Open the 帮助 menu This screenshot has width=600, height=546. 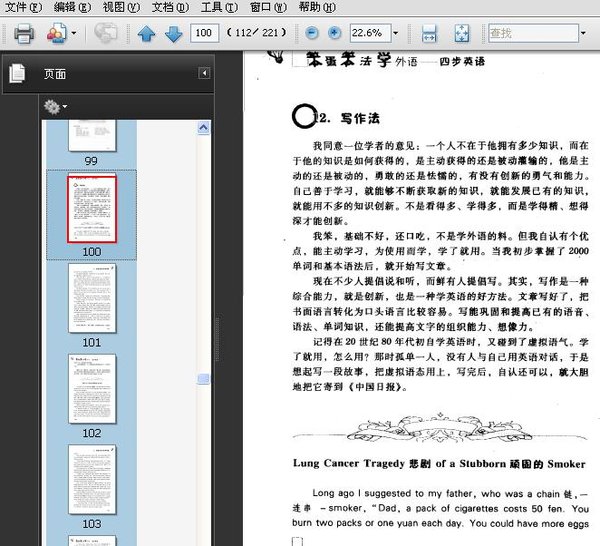[317, 7]
